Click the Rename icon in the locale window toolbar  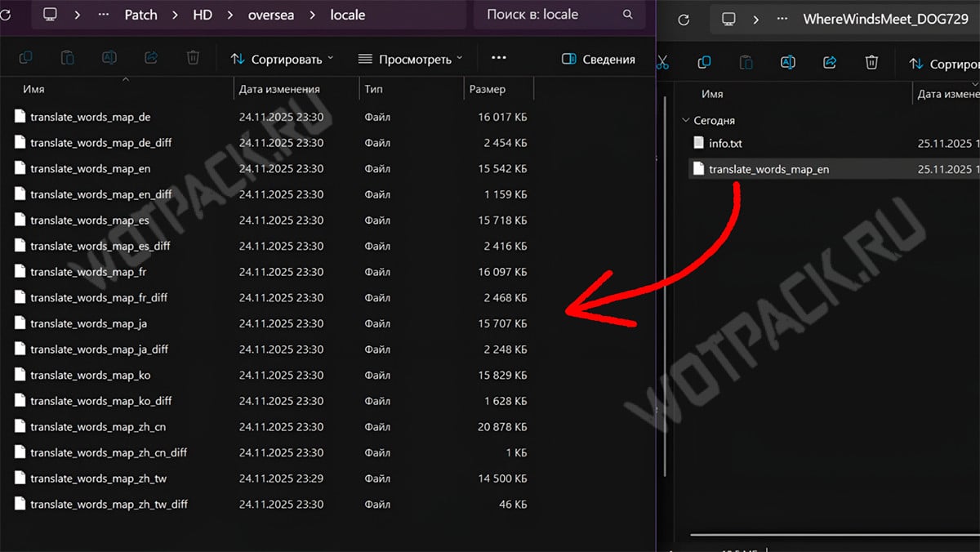[x=109, y=58]
